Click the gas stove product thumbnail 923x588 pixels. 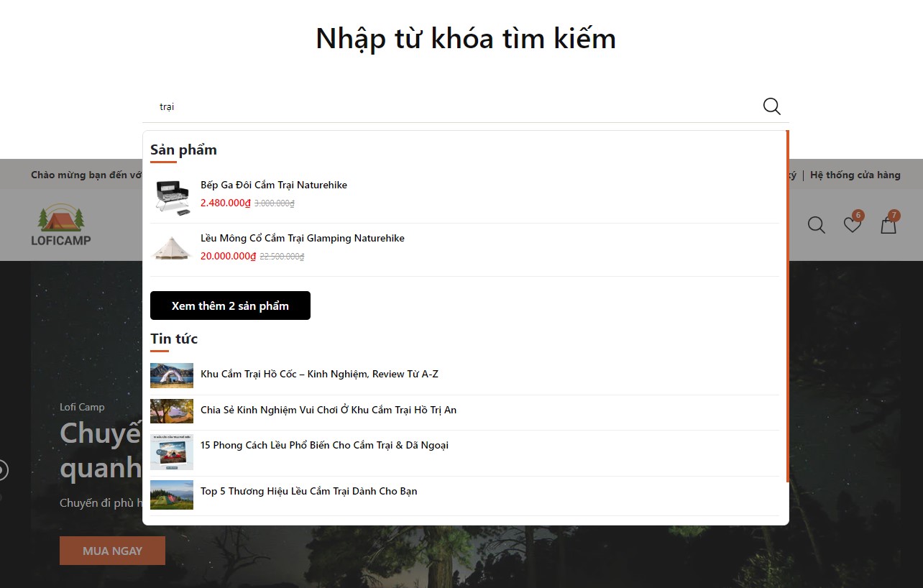click(x=172, y=196)
